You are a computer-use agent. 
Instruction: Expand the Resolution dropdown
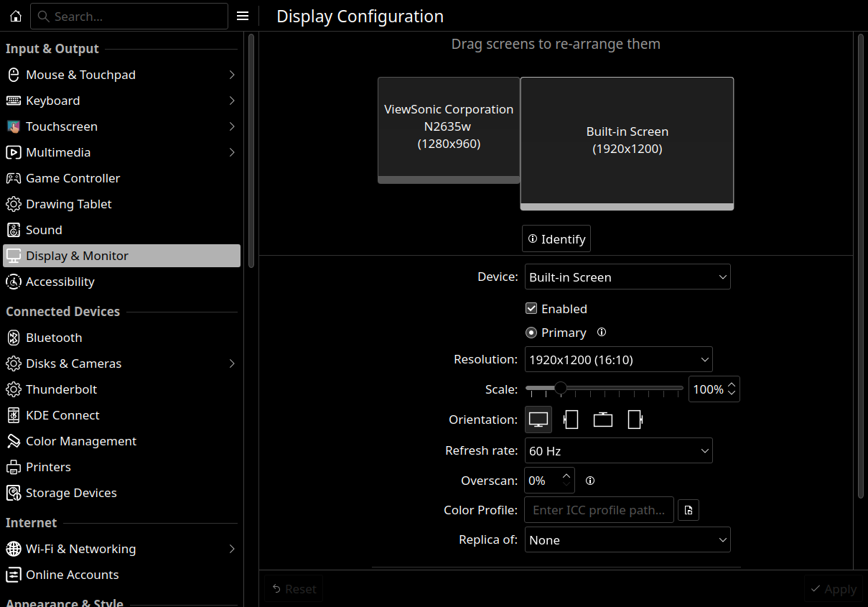618,359
